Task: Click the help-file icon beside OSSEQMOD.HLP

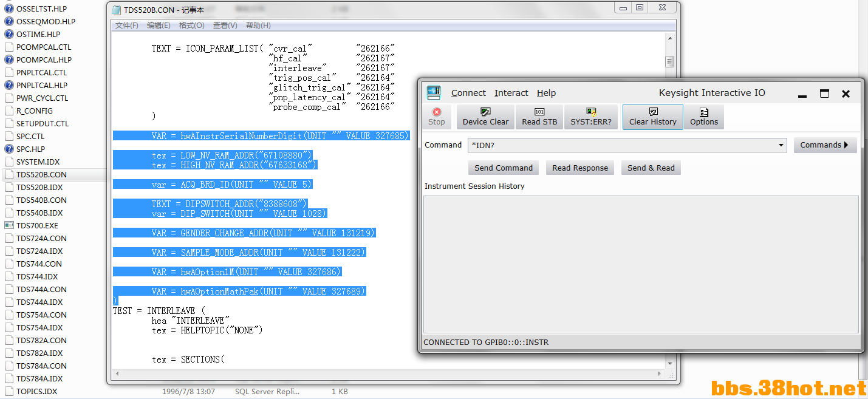Action: [x=9, y=21]
